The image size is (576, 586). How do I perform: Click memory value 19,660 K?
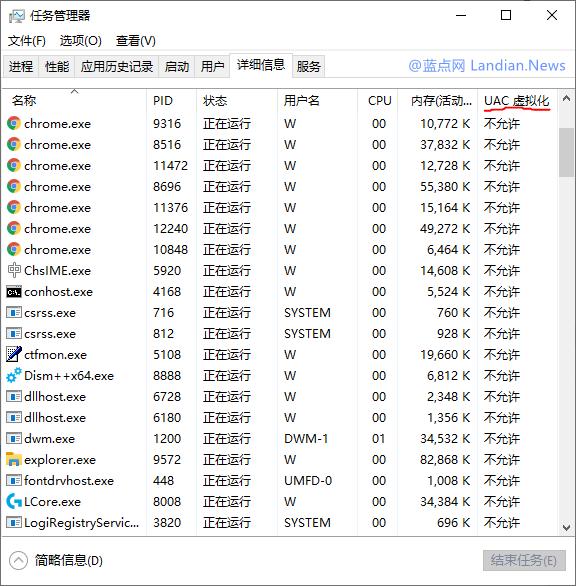tap(445, 354)
